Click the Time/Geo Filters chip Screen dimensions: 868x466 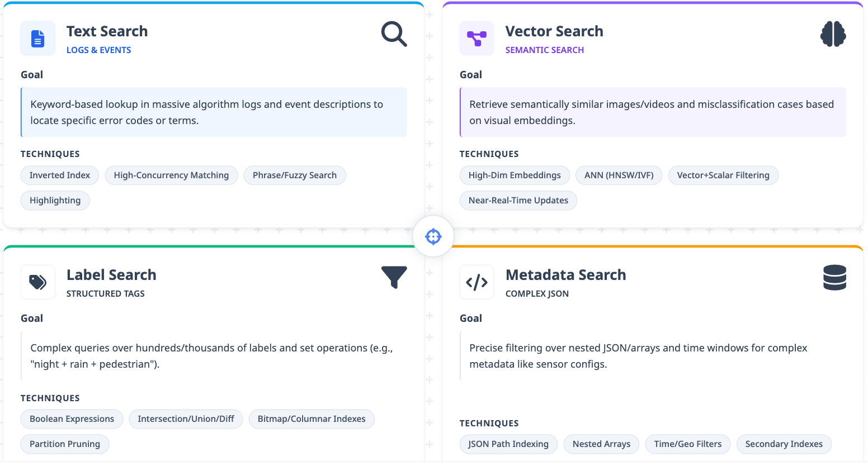[x=687, y=444]
